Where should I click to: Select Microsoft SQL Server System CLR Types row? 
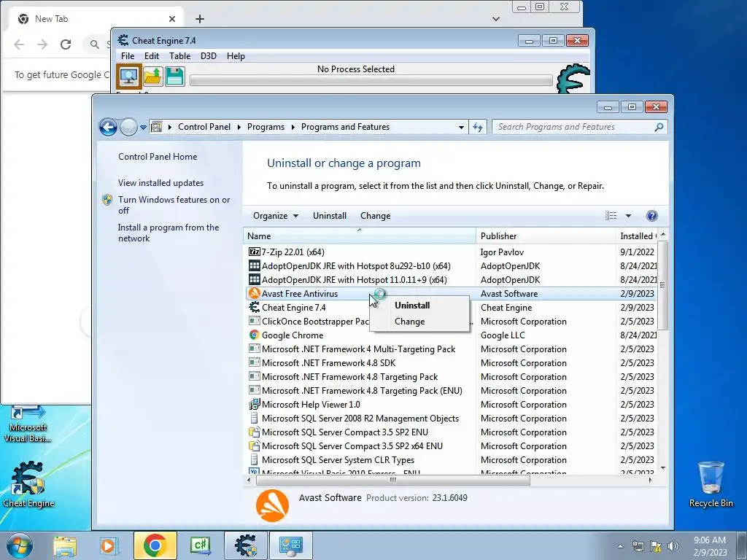451,460
